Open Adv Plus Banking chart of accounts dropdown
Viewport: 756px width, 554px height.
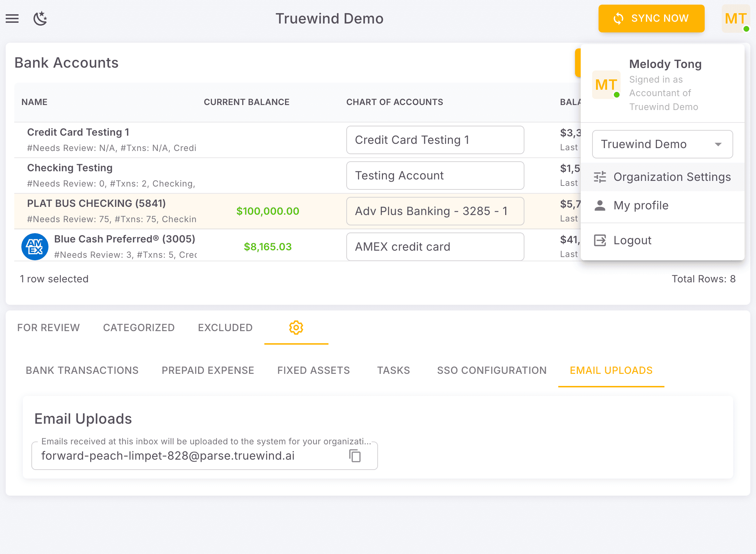click(x=435, y=211)
